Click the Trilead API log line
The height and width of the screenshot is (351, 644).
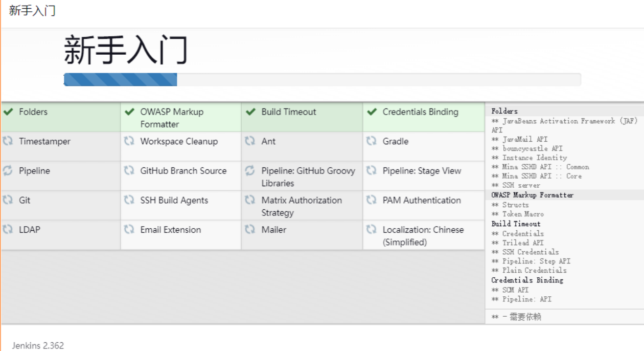point(518,243)
